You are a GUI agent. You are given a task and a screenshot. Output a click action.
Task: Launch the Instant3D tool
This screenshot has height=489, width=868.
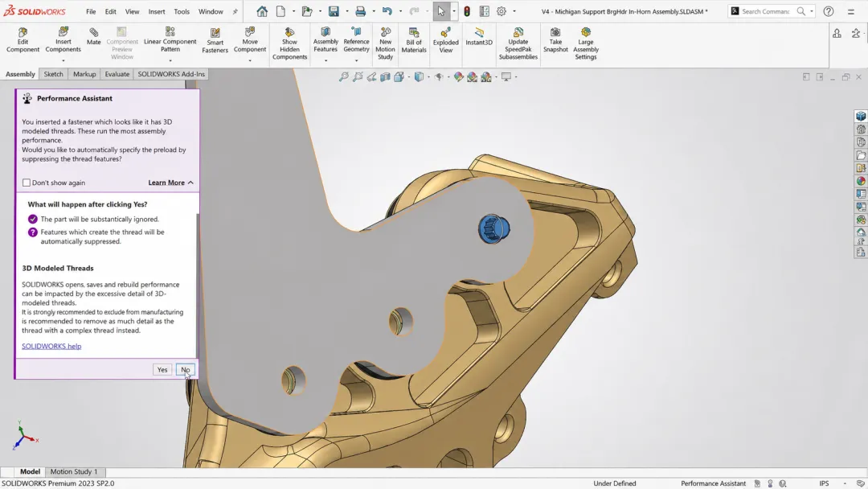pos(479,36)
